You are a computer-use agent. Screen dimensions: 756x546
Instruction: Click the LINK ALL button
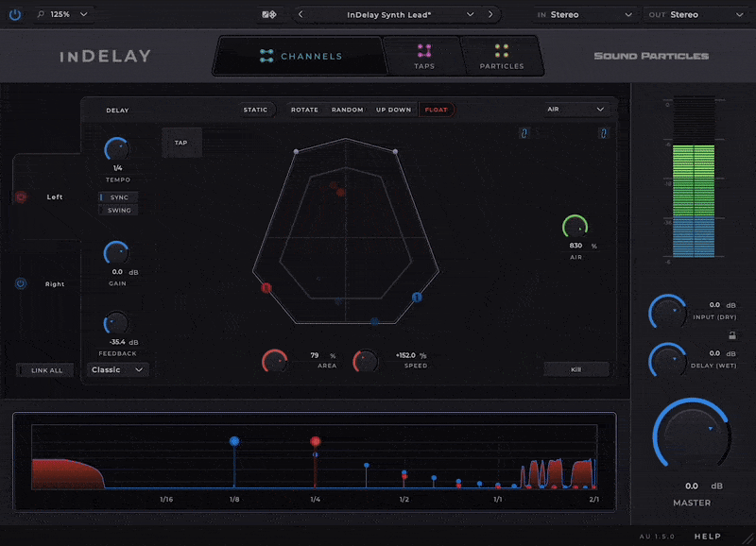coord(46,370)
